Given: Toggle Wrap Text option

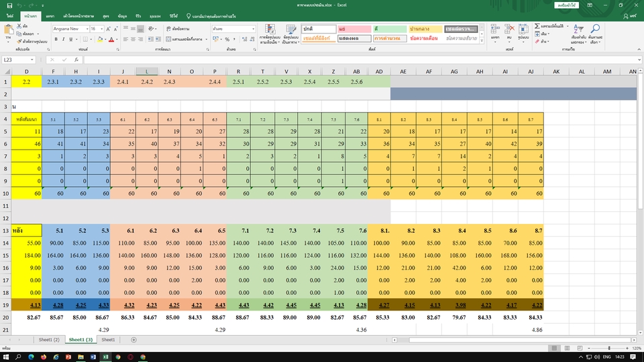Looking at the screenshot, I should click(178, 29).
